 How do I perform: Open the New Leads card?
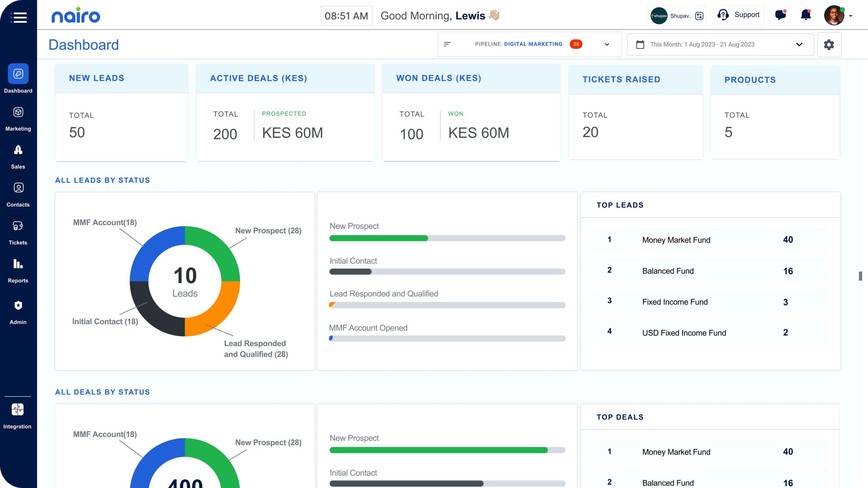[x=121, y=113]
